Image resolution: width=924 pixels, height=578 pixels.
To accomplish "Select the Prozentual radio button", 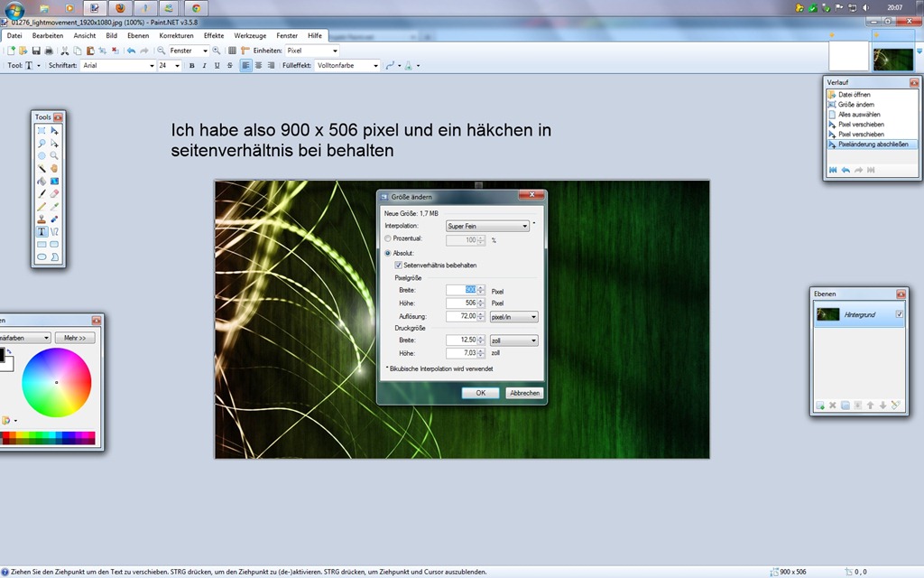I will pyautogui.click(x=388, y=238).
